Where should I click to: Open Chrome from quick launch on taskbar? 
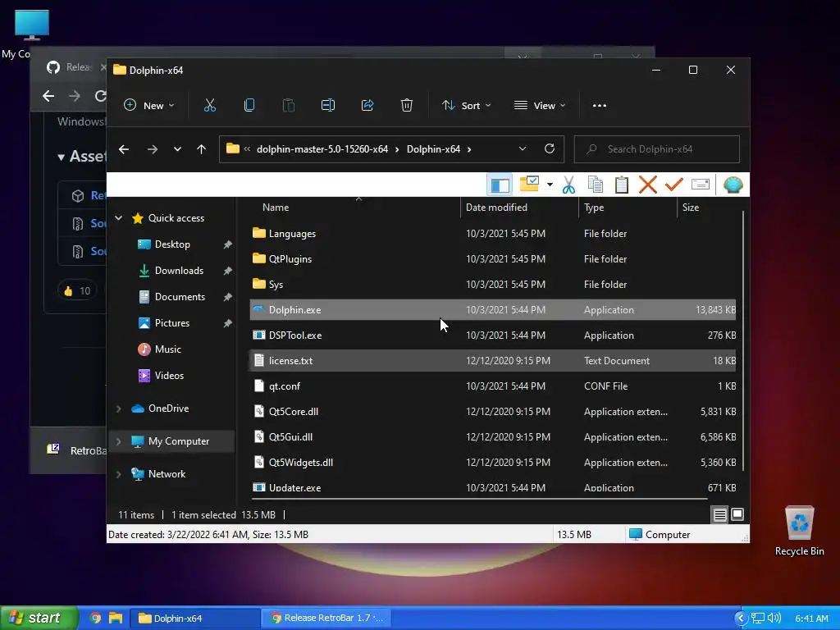(95, 618)
